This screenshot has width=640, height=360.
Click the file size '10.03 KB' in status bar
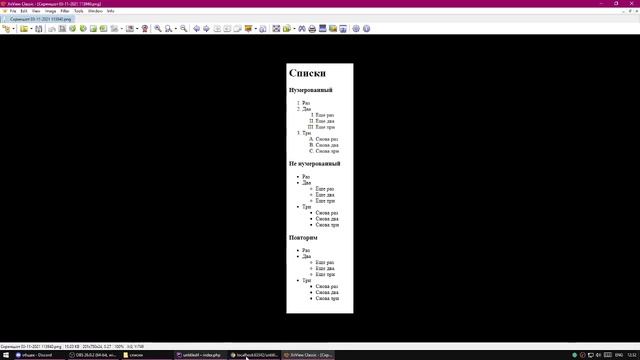pos(72,347)
